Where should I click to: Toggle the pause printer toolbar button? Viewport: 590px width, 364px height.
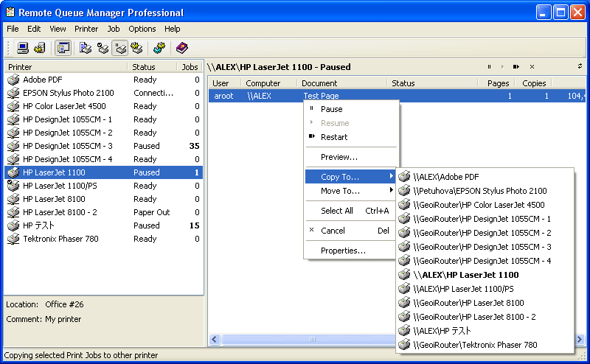[120, 48]
